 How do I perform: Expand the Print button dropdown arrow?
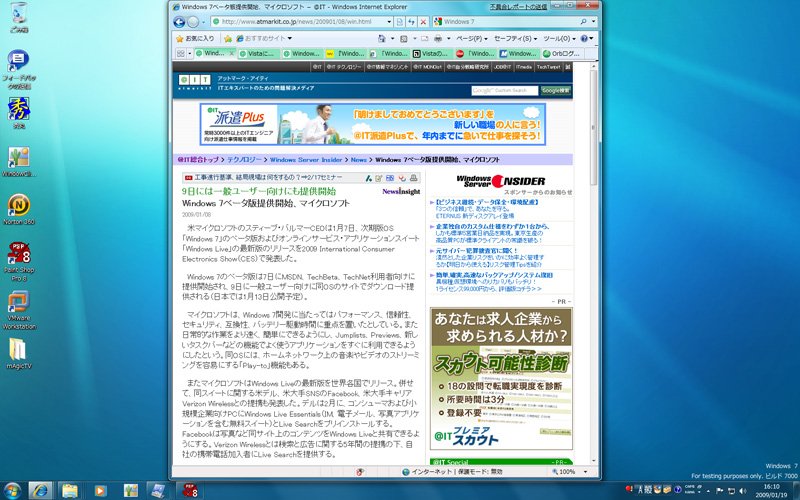point(448,38)
